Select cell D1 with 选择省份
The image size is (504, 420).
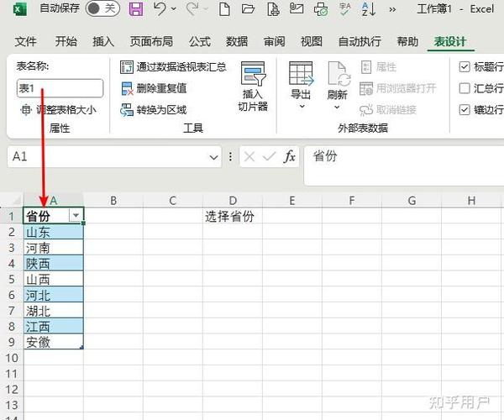pyautogui.click(x=233, y=216)
